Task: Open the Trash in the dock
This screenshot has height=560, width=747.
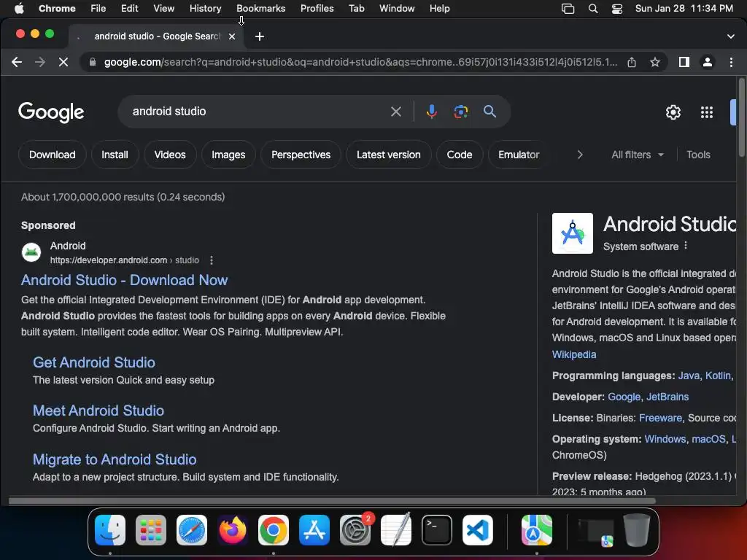Action: click(x=637, y=530)
